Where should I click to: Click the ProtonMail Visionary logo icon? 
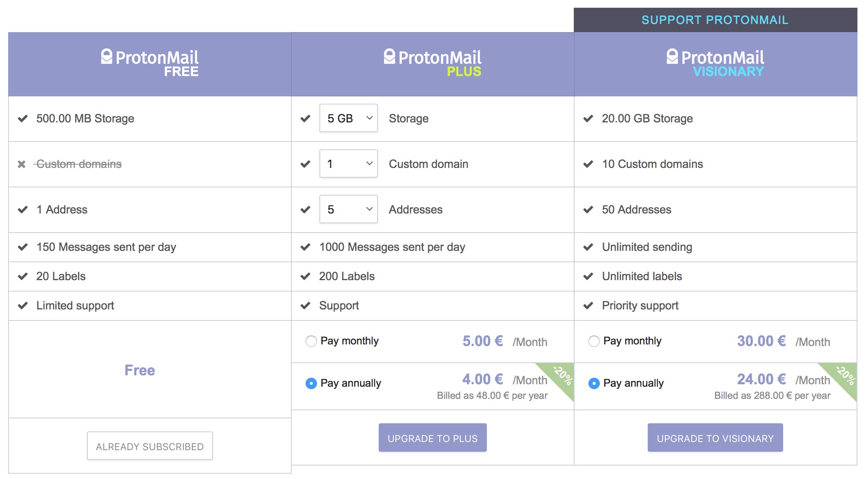[x=672, y=57]
